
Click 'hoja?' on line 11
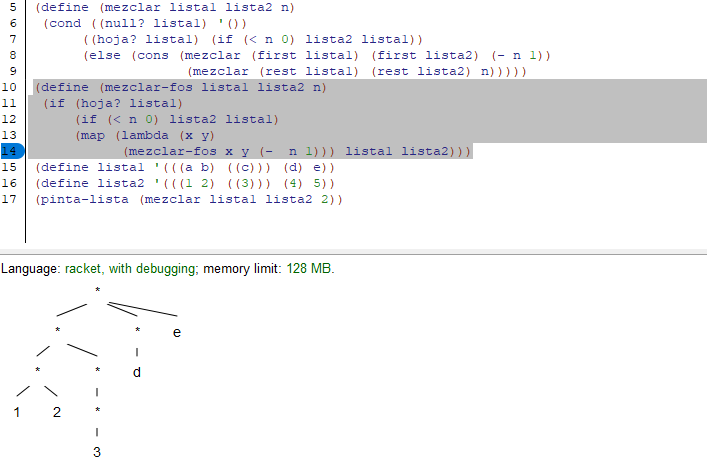(101, 103)
